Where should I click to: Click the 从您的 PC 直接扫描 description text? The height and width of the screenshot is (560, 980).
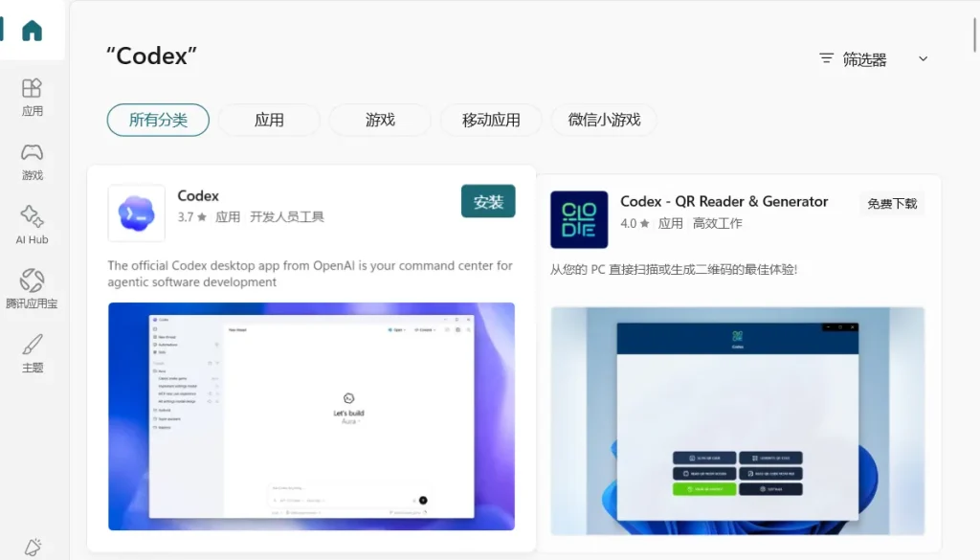tap(674, 269)
